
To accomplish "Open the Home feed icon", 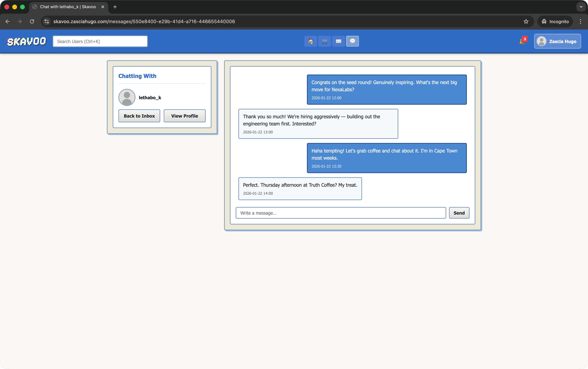I will point(311,41).
